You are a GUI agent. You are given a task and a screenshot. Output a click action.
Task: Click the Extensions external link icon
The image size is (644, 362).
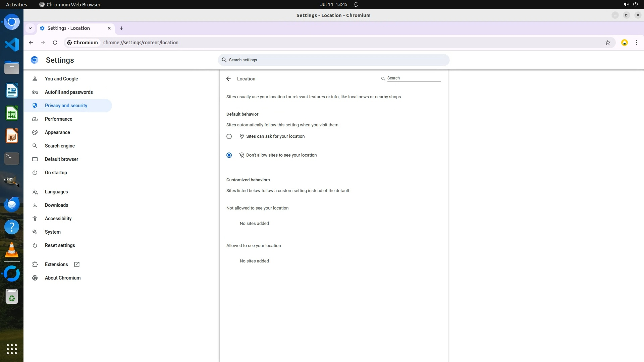click(77, 264)
